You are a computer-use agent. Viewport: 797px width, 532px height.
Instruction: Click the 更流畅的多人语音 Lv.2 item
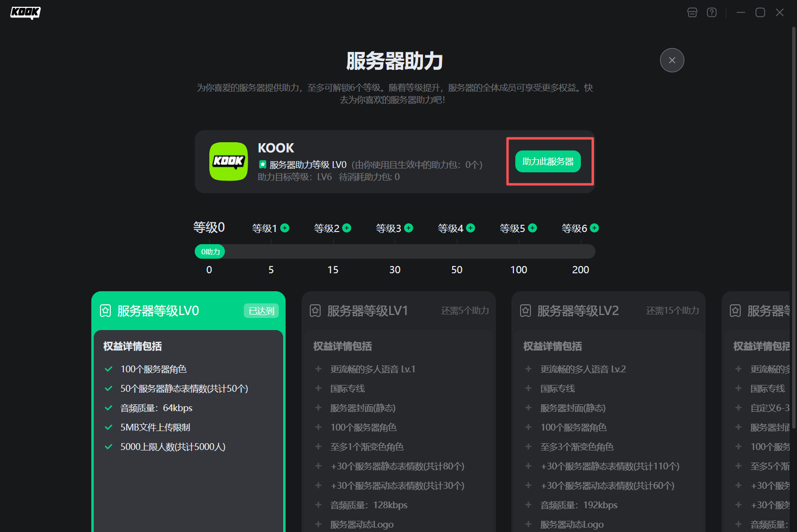pyautogui.click(x=583, y=369)
